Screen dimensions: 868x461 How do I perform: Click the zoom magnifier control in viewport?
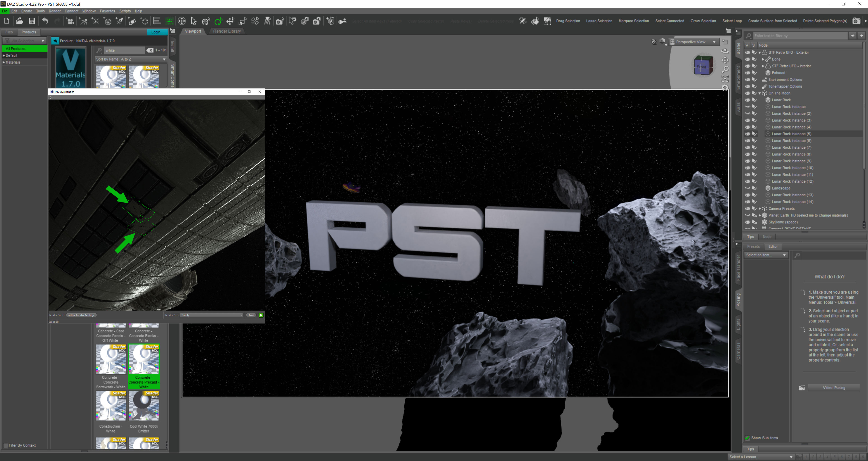coord(725,69)
